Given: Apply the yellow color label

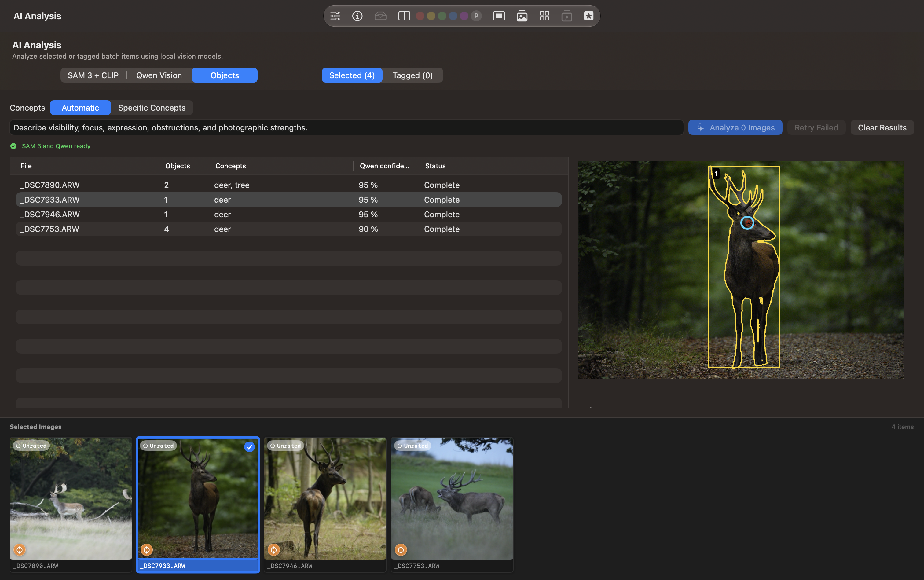Looking at the screenshot, I should point(431,16).
